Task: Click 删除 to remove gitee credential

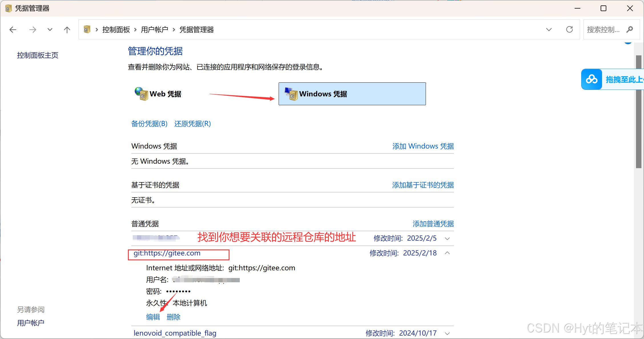Action: click(173, 317)
